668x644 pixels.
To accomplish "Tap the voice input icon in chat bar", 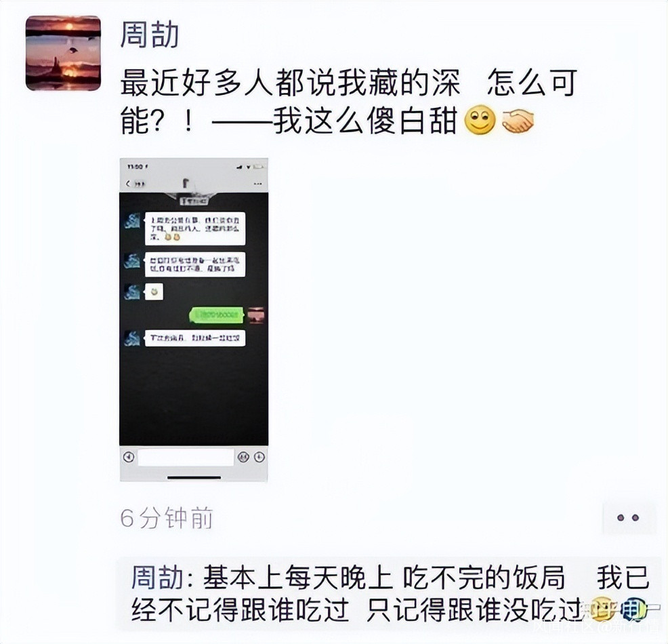I will coord(129,458).
